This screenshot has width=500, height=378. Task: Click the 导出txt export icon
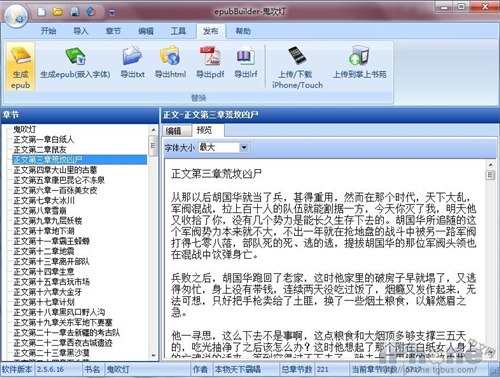(132, 55)
